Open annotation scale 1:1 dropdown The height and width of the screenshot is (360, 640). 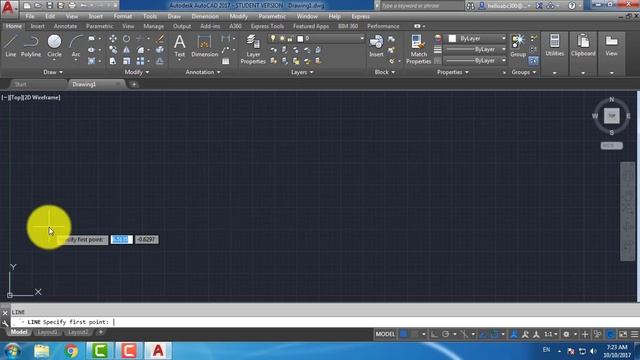[551, 334]
